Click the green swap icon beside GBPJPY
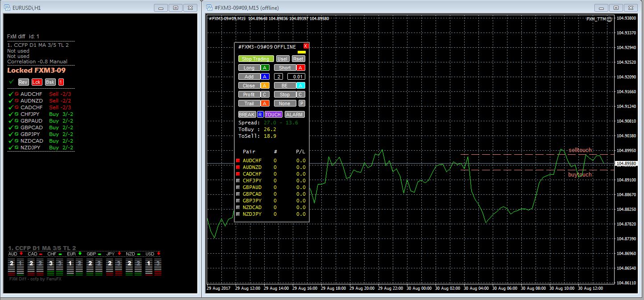 click(x=17, y=134)
